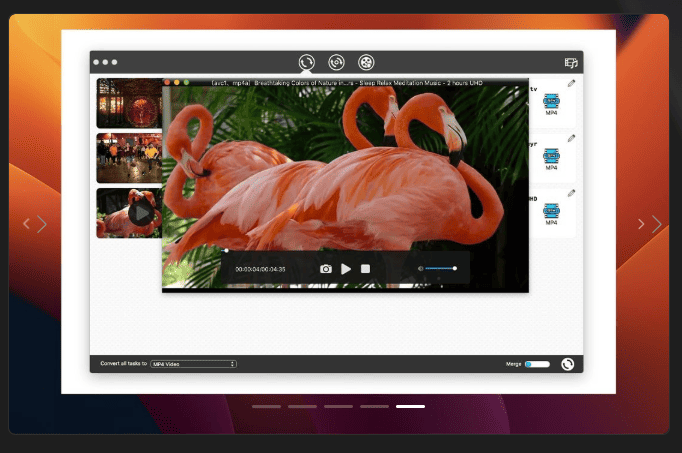Viewport: 682px width, 453px height.
Task: Mute using the speaker icon in player
Action: pyautogui.click(x=420, y=269)
